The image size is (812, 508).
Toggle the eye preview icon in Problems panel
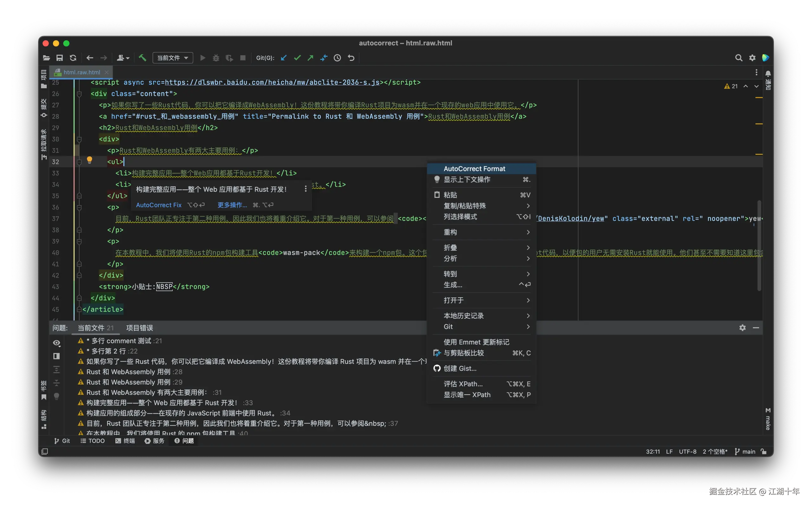pyautogui.click(x=56, y=343)
